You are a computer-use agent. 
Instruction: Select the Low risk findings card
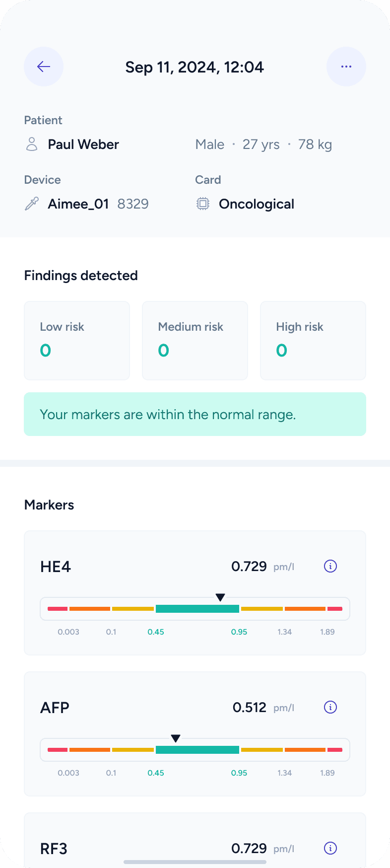coord(77,341)
